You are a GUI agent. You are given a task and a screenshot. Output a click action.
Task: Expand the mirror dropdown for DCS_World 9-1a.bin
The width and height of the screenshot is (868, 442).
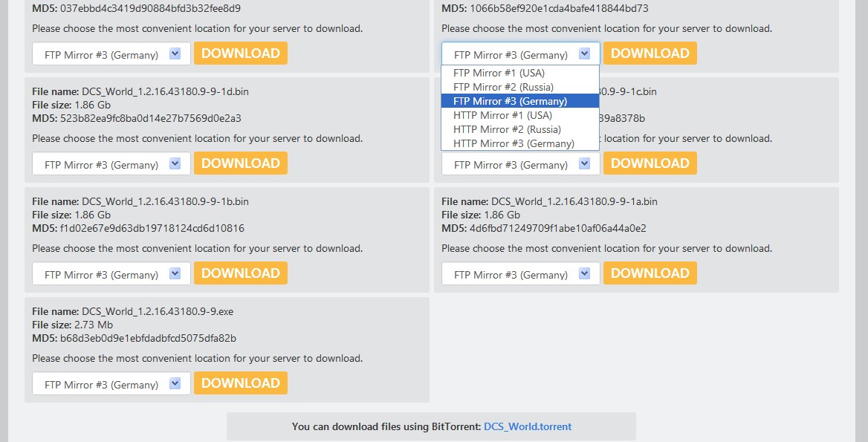click(520, 274)
